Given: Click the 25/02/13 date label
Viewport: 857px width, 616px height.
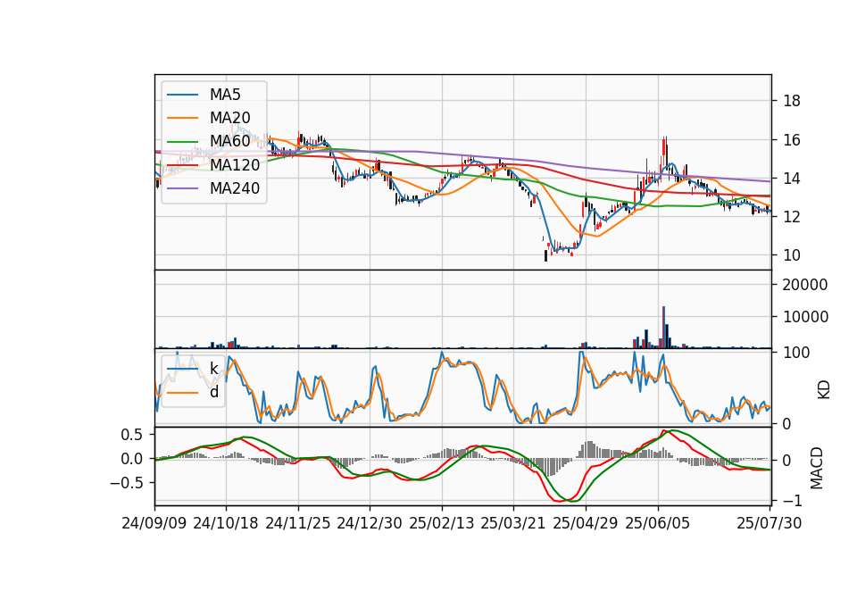Looking at the screenshot, I should (442, 523).
